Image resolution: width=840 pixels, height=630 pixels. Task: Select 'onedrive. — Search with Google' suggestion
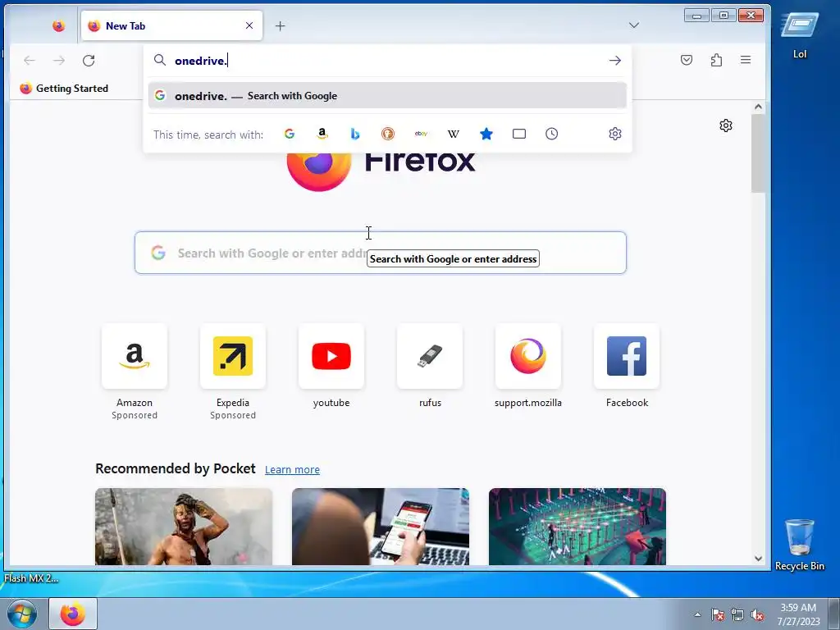pos(387,96)
